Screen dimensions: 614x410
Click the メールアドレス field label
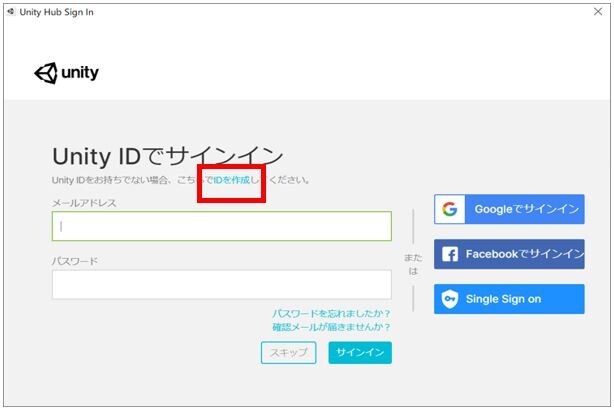pyautogui.click(x=84, y=203)
